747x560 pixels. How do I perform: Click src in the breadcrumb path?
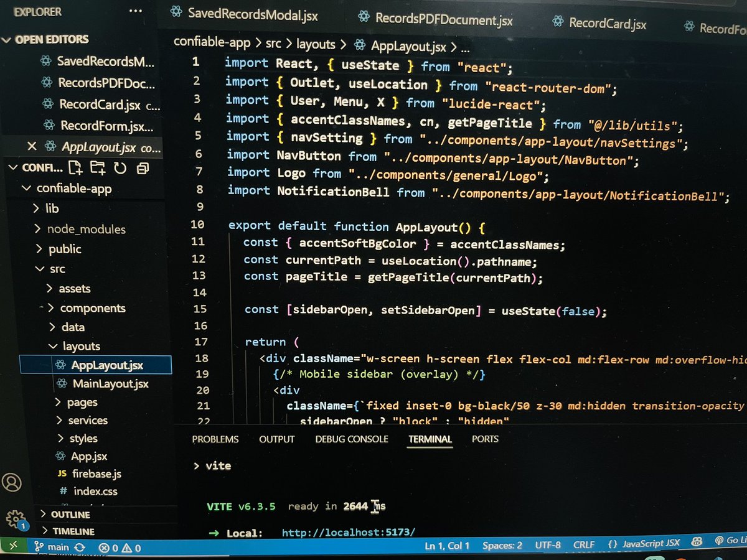272,44
